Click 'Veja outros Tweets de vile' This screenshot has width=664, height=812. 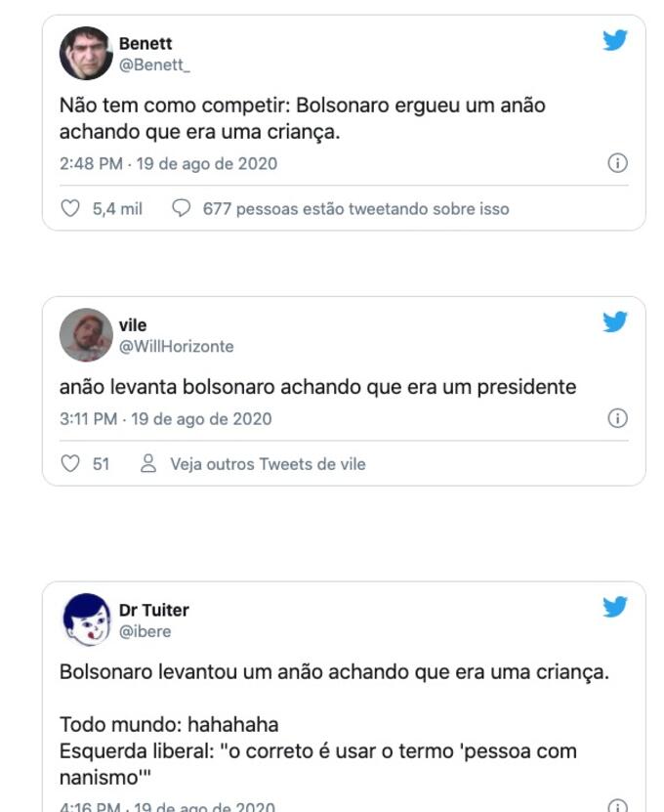[x=268, y=464]
